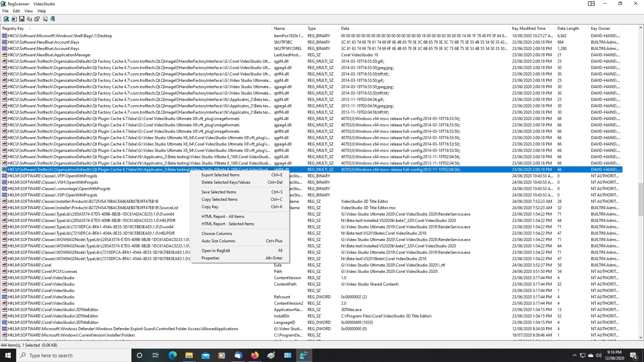
Task: Open the media player taskbar icon
Action: [222, 355]
